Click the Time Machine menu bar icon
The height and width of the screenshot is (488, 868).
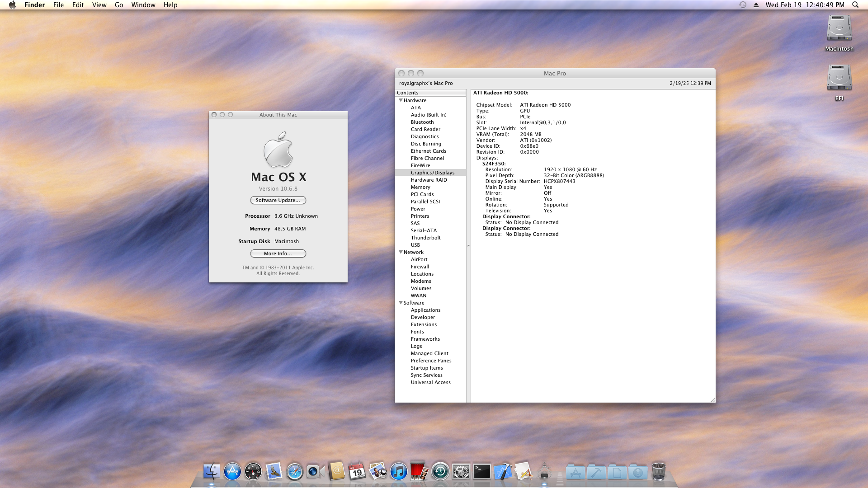point(742,5)
